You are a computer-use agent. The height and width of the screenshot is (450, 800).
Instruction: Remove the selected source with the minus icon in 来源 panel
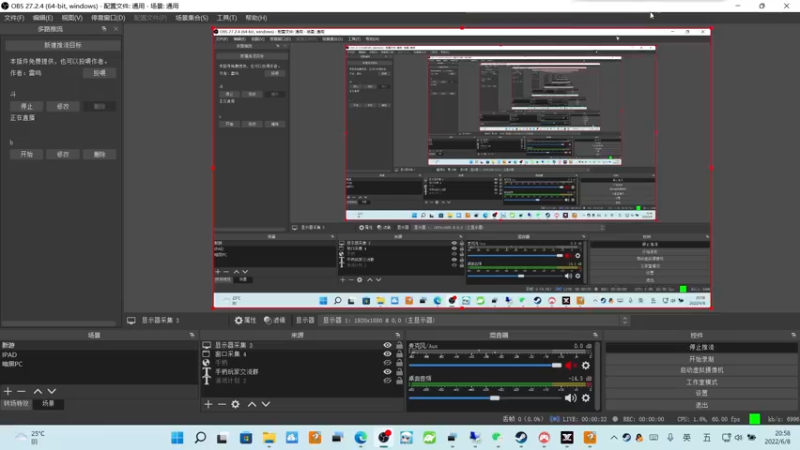pos(222,404)
